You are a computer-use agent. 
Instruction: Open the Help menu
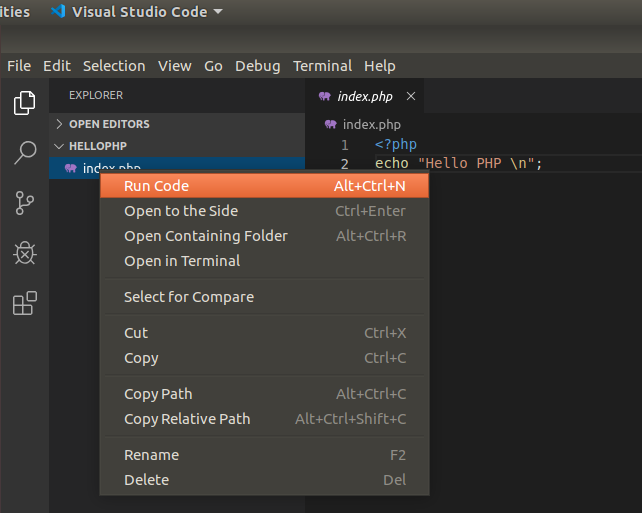coord(380,66)
